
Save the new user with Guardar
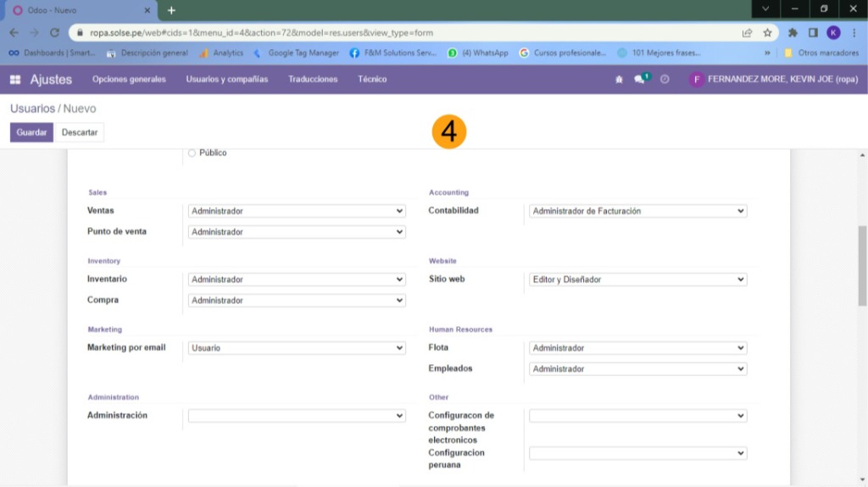coord(31,132)
